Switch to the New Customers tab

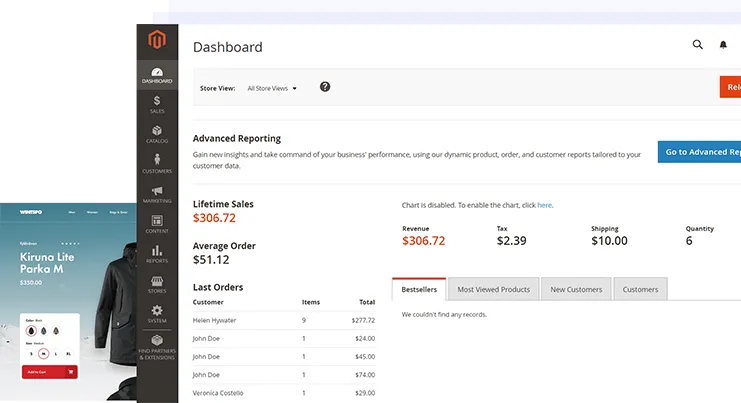point(577,289)
